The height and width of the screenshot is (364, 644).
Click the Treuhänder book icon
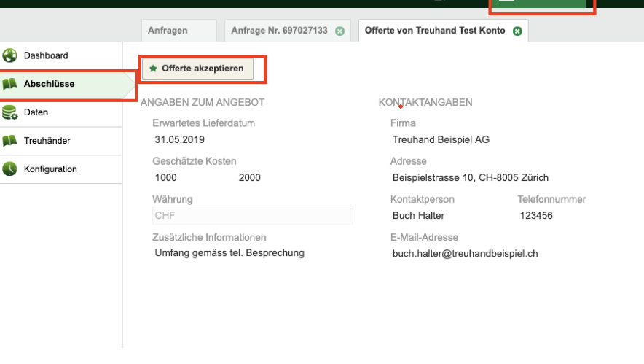[x=10, y=141]
